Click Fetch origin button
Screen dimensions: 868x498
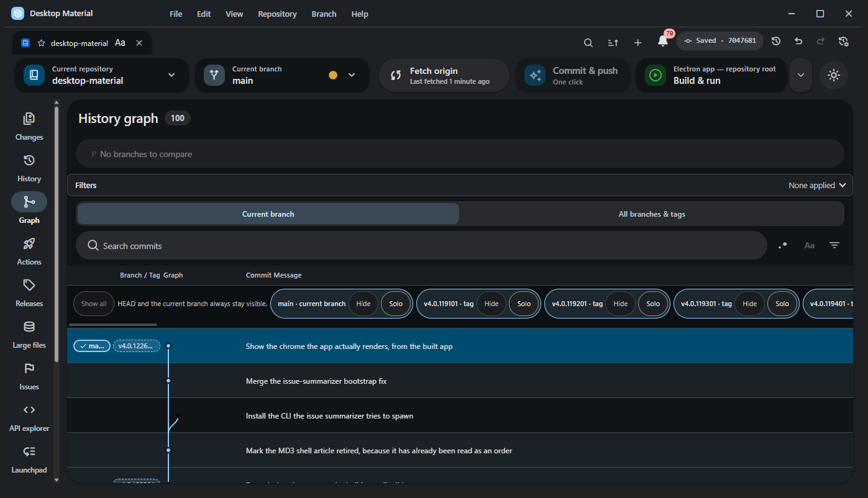point(444,75)
